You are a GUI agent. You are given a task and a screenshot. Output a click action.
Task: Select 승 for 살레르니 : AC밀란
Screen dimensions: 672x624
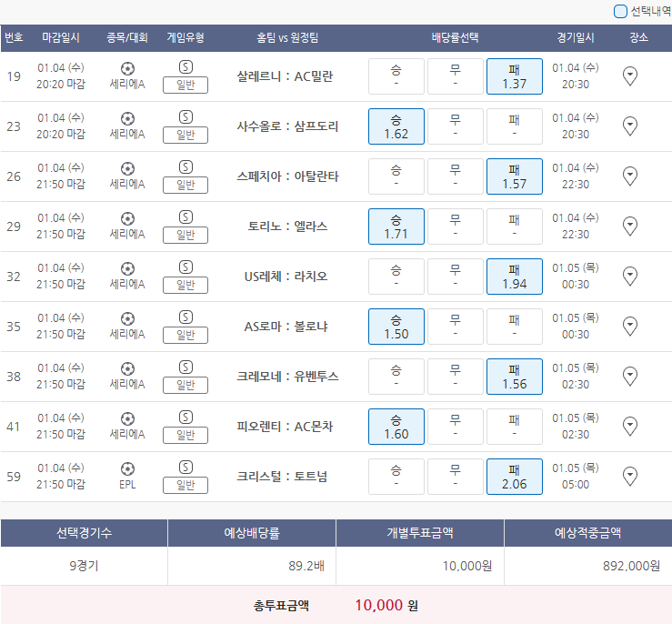pos(396,76)
